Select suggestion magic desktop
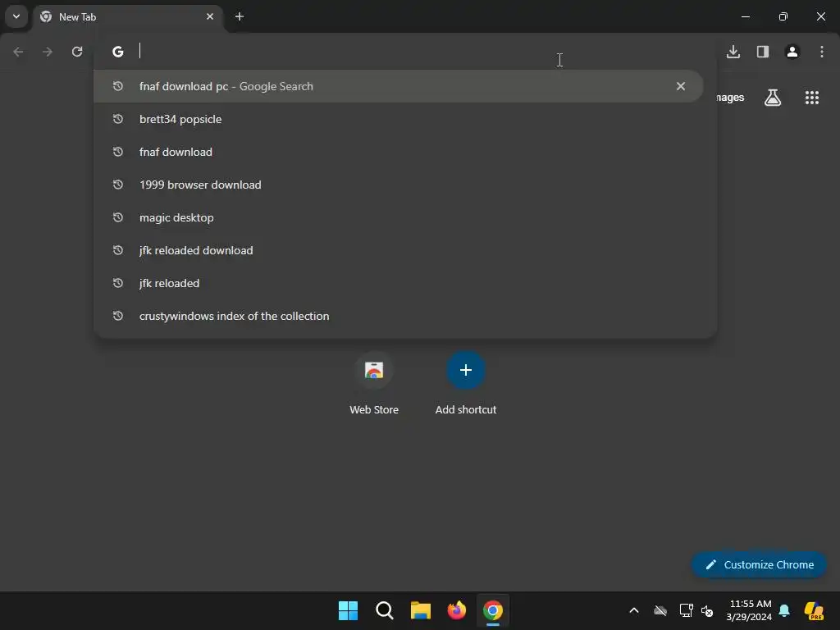 tap(398, 217)
